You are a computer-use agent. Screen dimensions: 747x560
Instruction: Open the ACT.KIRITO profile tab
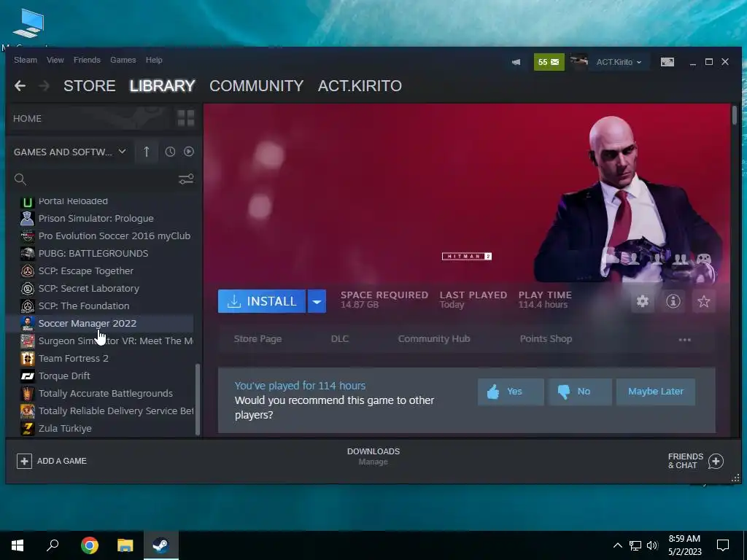360,86
